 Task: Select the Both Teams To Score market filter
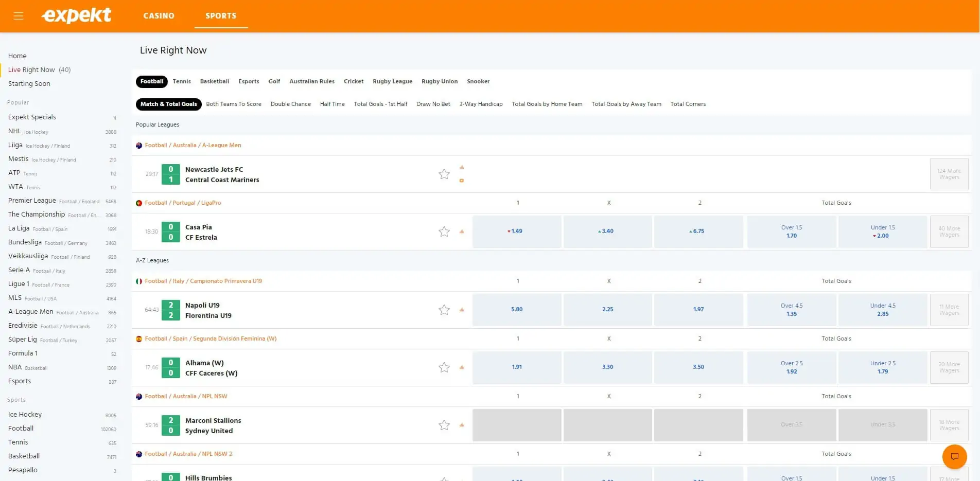coord(233,104)
